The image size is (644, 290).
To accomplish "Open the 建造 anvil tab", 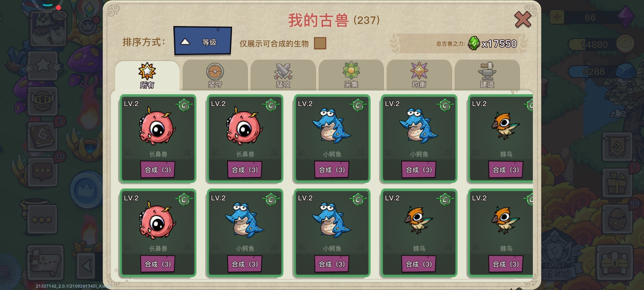I will (x=487, y=75).
